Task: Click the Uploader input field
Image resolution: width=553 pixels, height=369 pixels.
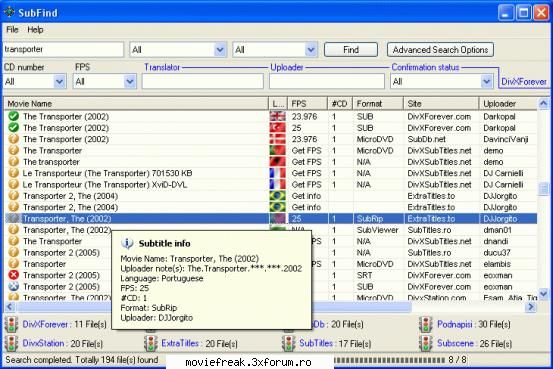Action: point(327,81)
